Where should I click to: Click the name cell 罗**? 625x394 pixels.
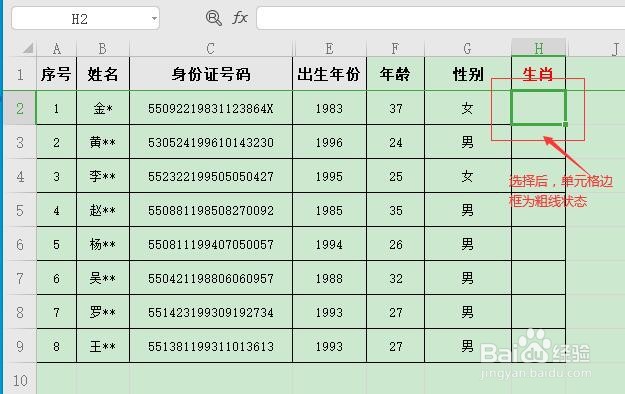tap(103, 312)
